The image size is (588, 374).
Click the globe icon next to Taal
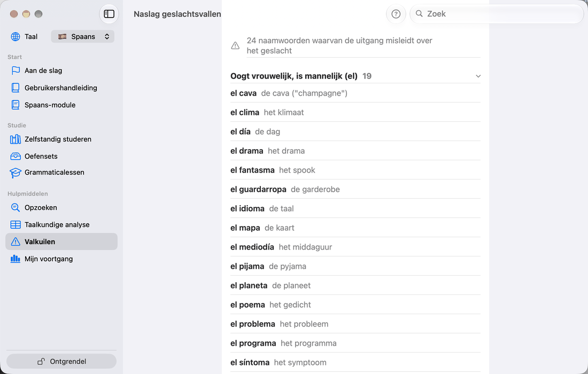click(16, 36)
